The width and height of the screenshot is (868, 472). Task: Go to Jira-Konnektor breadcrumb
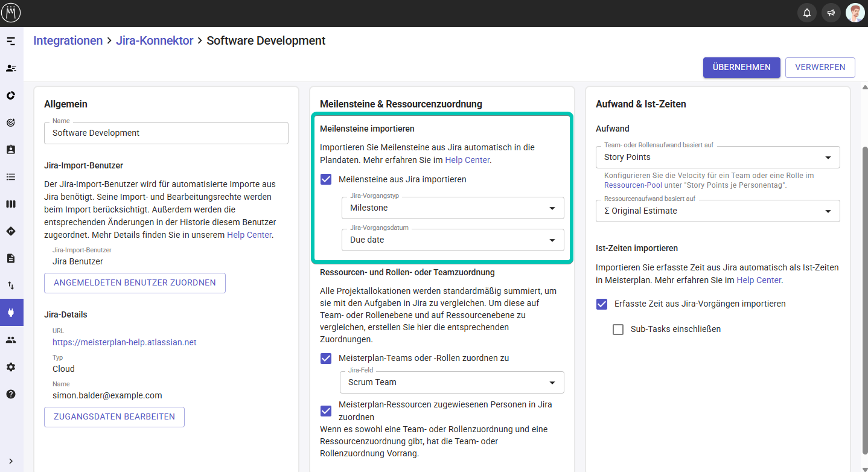[x=155, y=40]
